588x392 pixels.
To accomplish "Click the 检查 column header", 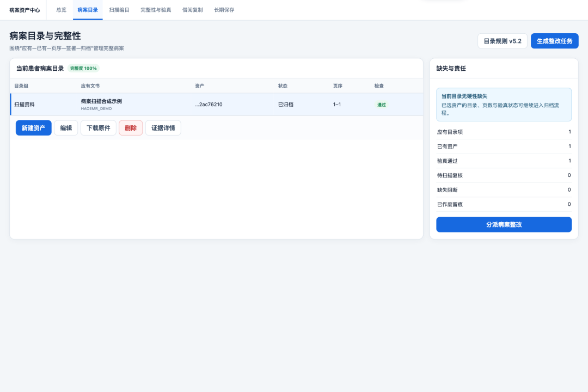I will [x=379, y=86].
